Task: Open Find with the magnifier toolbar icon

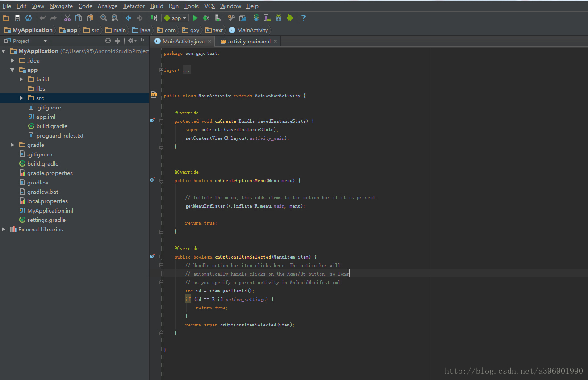Action: pos(104,18)
